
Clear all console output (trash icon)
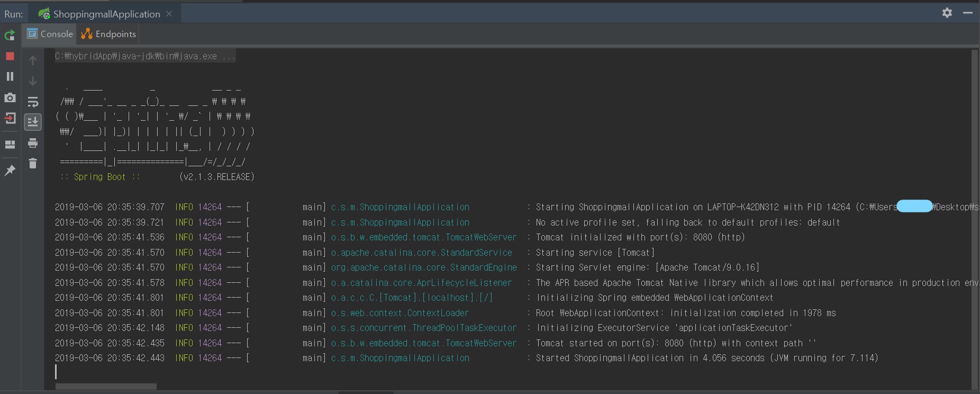[33, 164]
